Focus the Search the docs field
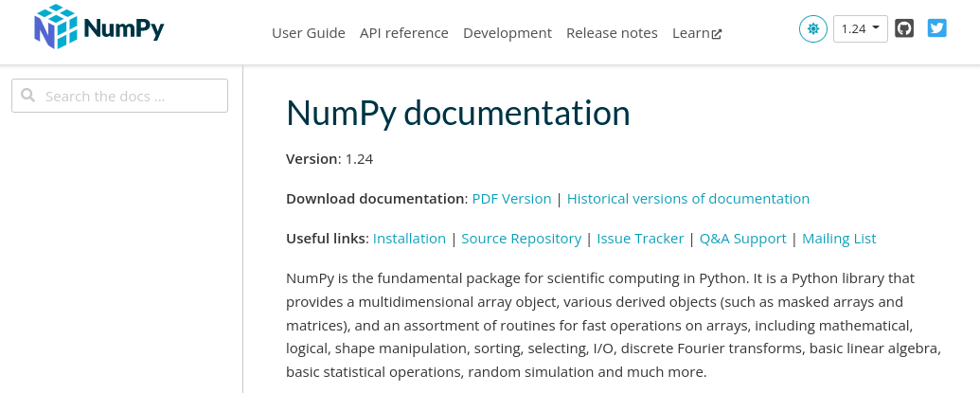980x393 pixels. pos(120,96)
